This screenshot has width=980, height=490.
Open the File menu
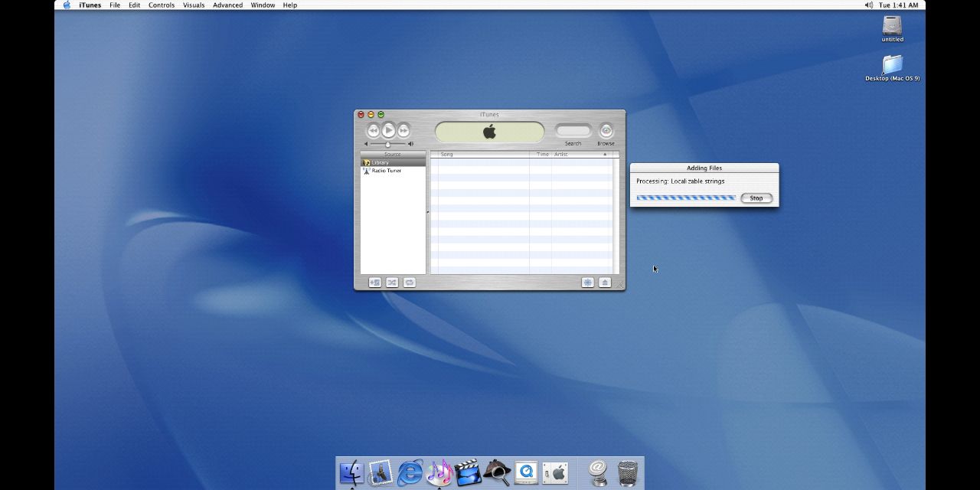click(115, 5)
